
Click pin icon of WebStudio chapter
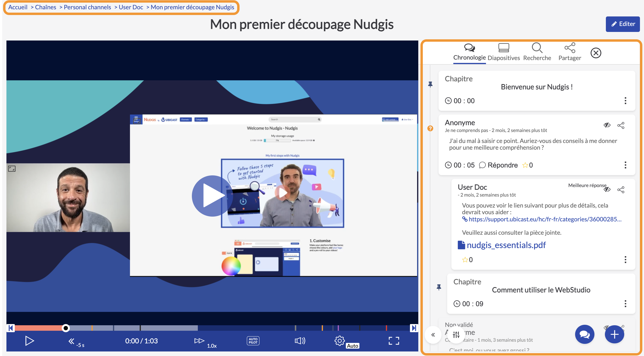439,287
